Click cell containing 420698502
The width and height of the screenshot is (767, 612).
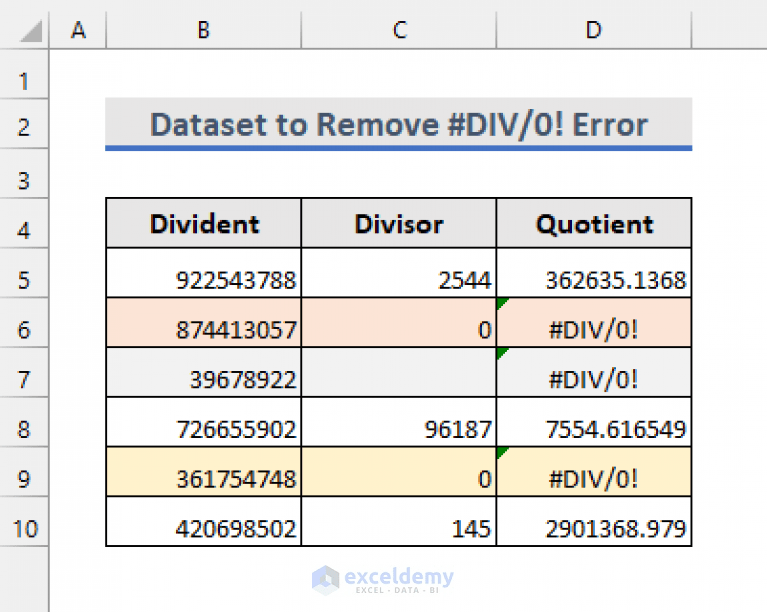[203, 522]
